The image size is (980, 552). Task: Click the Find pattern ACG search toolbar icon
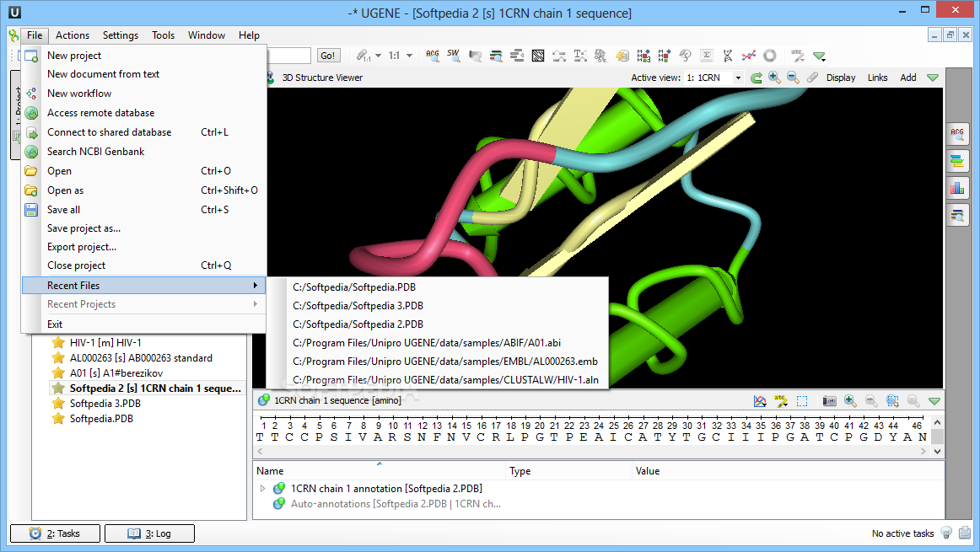coord(433,56)
